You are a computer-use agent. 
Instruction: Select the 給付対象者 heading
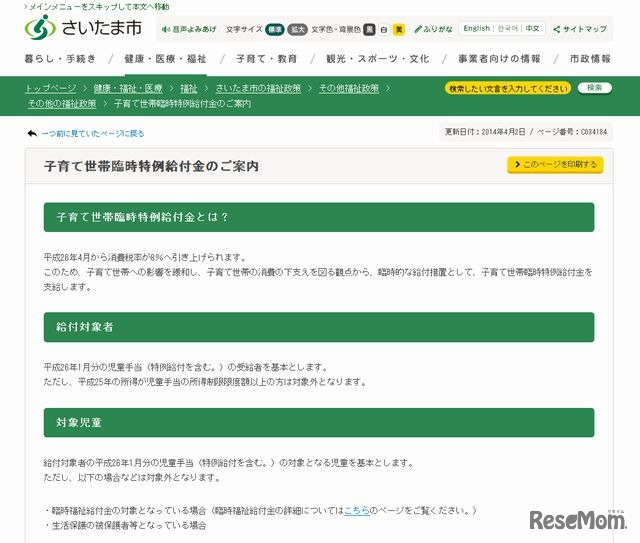[x=84, y=327]
